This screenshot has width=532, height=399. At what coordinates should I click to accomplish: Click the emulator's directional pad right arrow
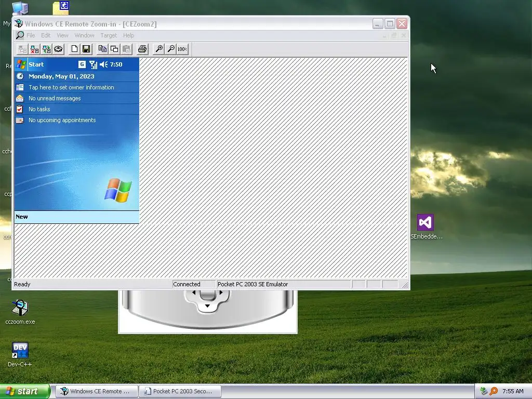pyautogui.click(x=221, y=292)
